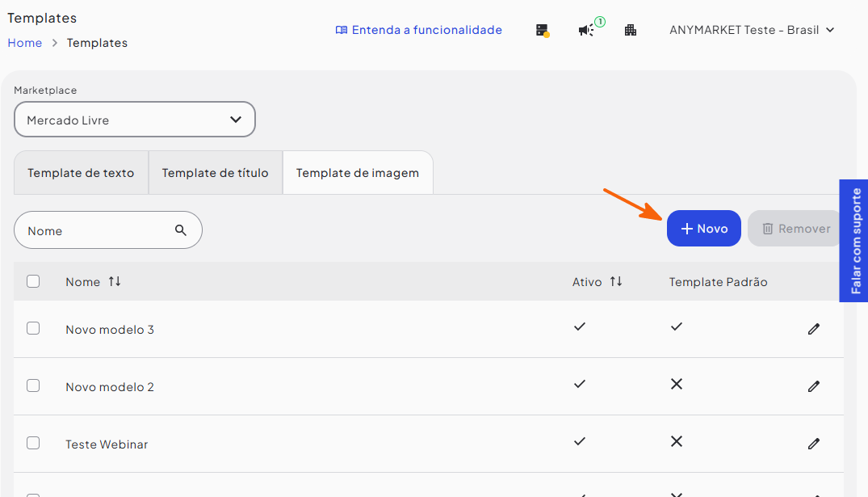This screenshot has width=868, height=497.
Task: Go to Home via breadcrumb link
Action: (x=25, y=43)
